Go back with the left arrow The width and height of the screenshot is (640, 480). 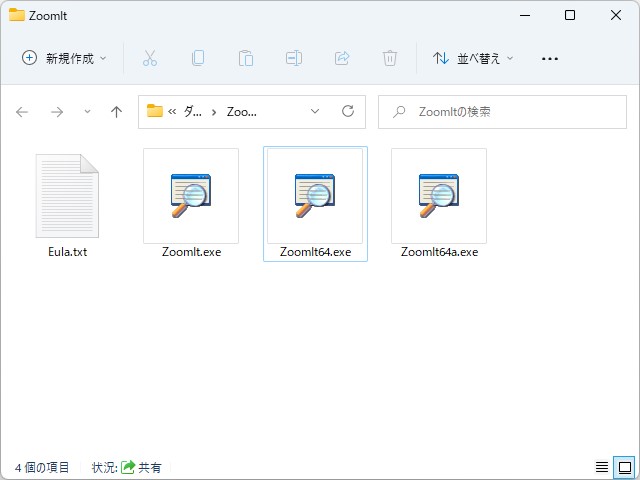22,112
